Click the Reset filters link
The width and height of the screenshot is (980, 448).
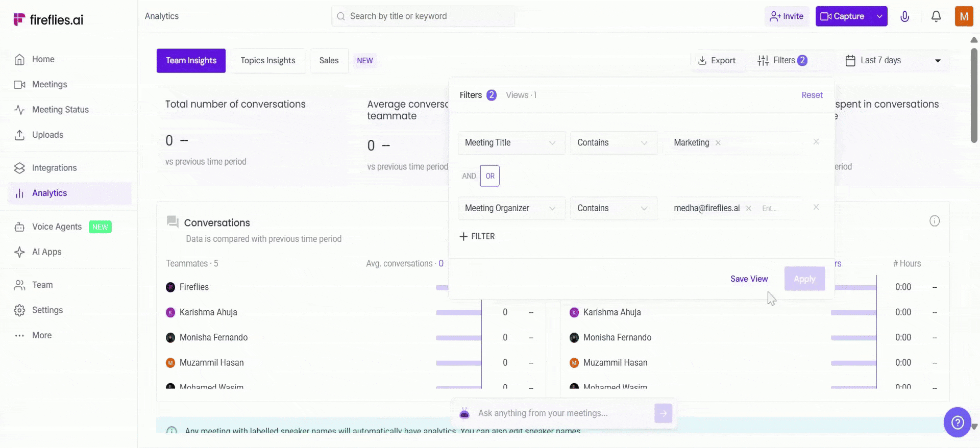tap(812, 95)
